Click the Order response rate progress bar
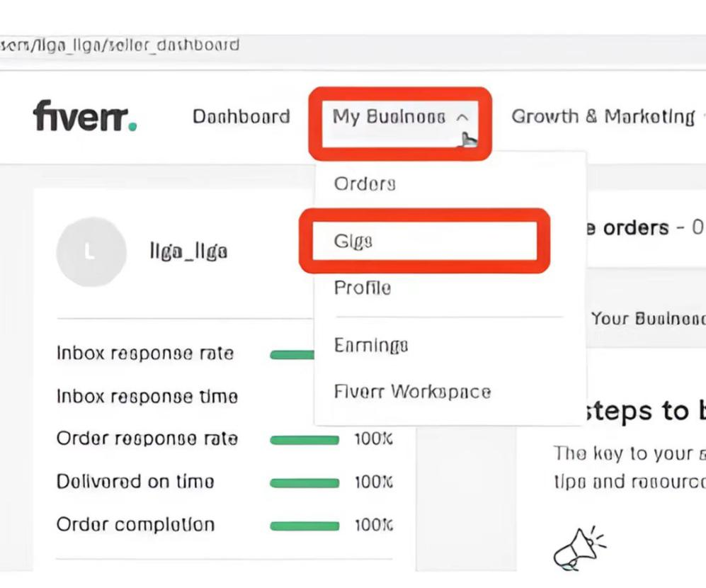Image resolution: width=706 pixels, height=588 pixels. tap(304, 440)
